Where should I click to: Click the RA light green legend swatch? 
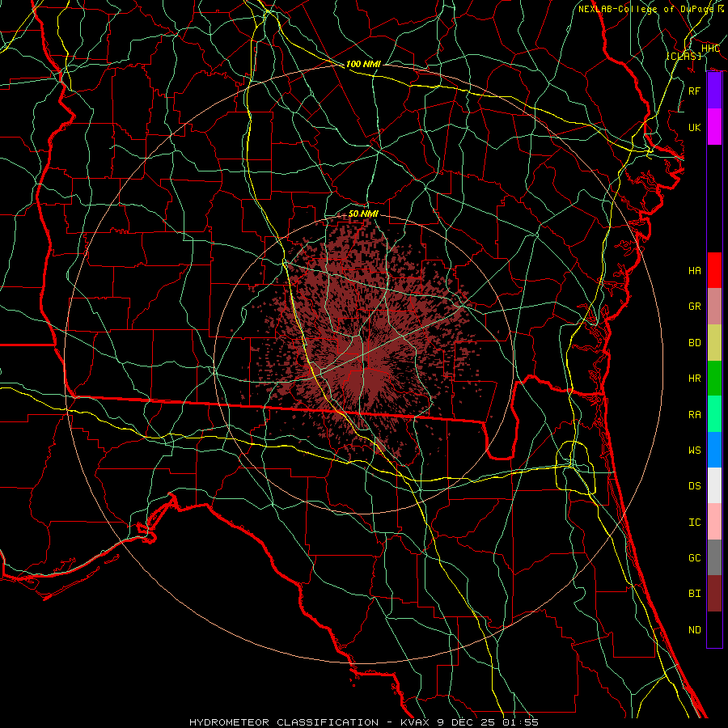[714, 414]
